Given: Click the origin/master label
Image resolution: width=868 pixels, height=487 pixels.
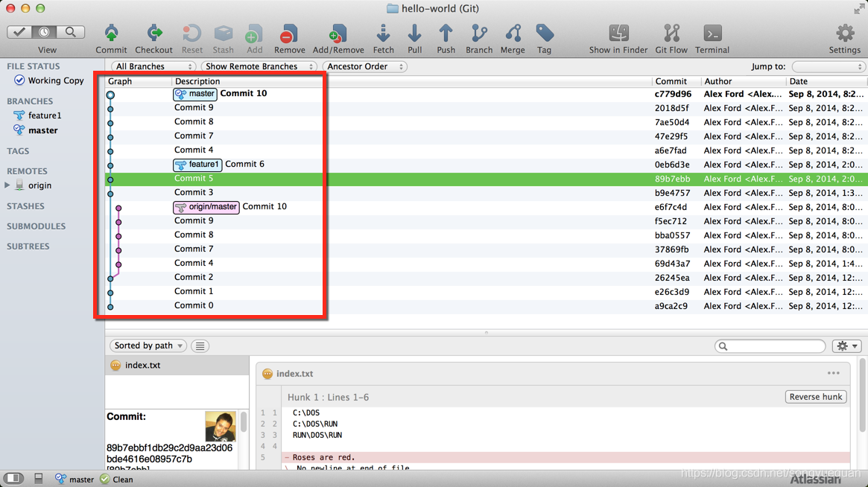Looking at the screenshot, I should click(x=206, y=207).
